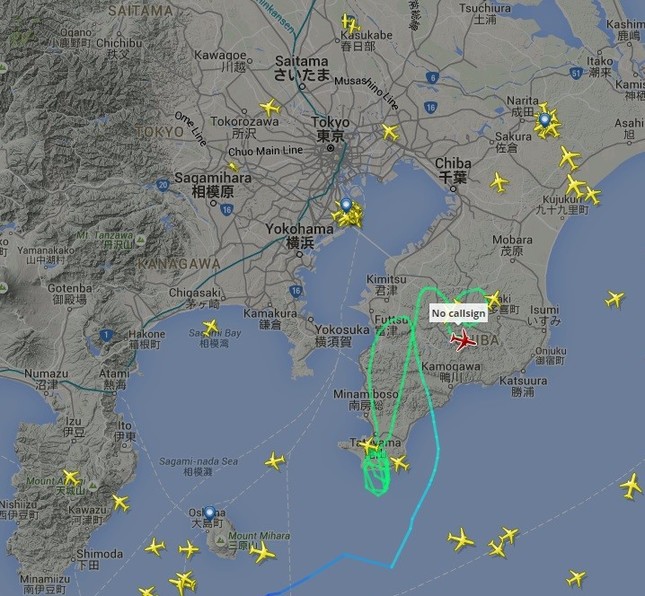Click the Route 51 highway shield near Itako
The height and width of the screenshot is (596, 645).
point(576,74)
